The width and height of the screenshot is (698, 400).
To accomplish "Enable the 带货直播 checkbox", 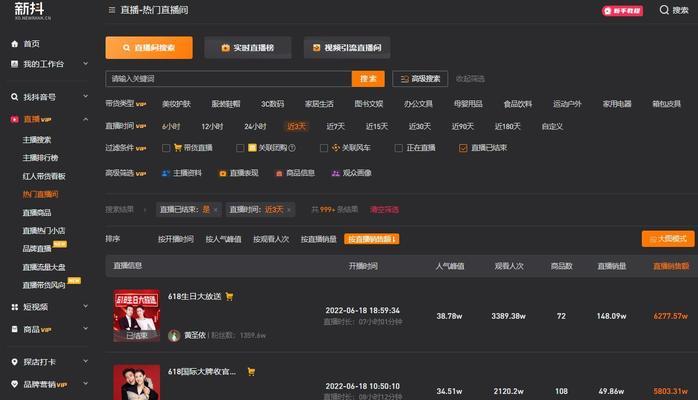I will click(166, 148).
